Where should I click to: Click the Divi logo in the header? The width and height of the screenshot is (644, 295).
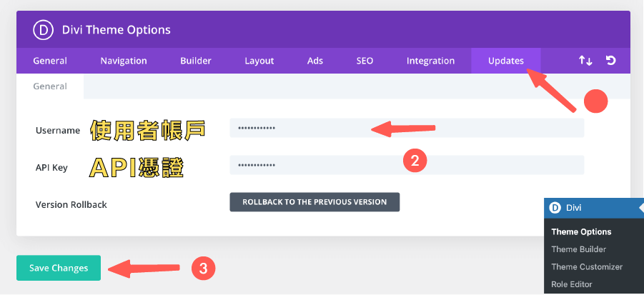point(44,30)
